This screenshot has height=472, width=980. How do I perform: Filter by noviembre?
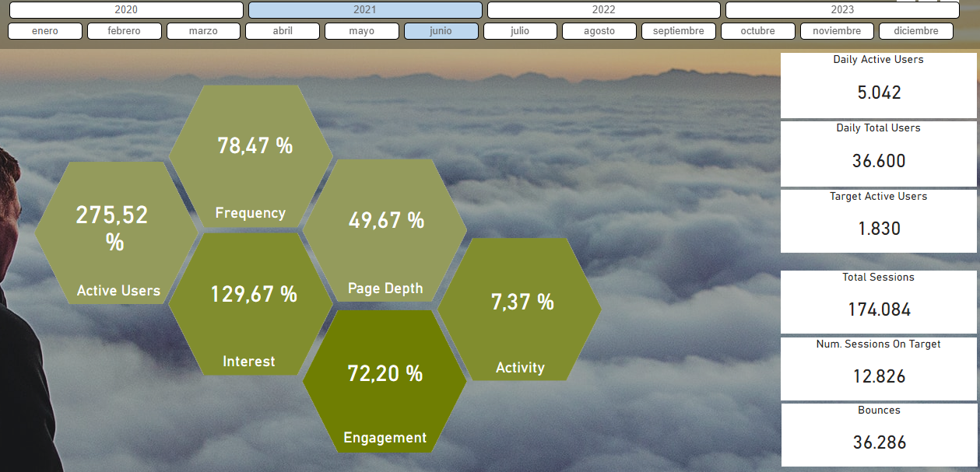[x=837, y=31]
